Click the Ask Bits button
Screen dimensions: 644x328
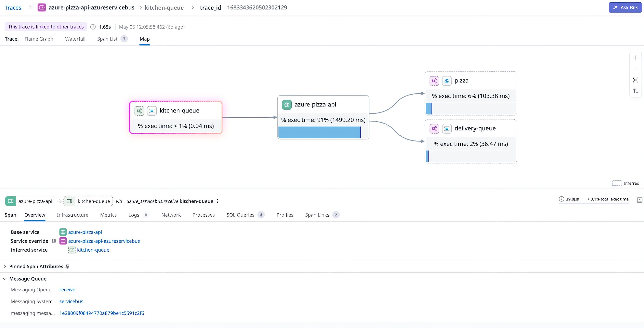(x=625, y=8)
